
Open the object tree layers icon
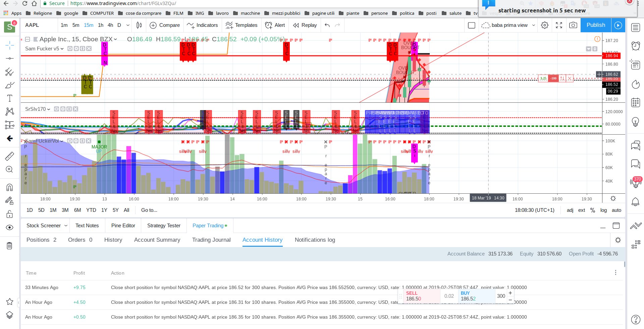point(10,315)
